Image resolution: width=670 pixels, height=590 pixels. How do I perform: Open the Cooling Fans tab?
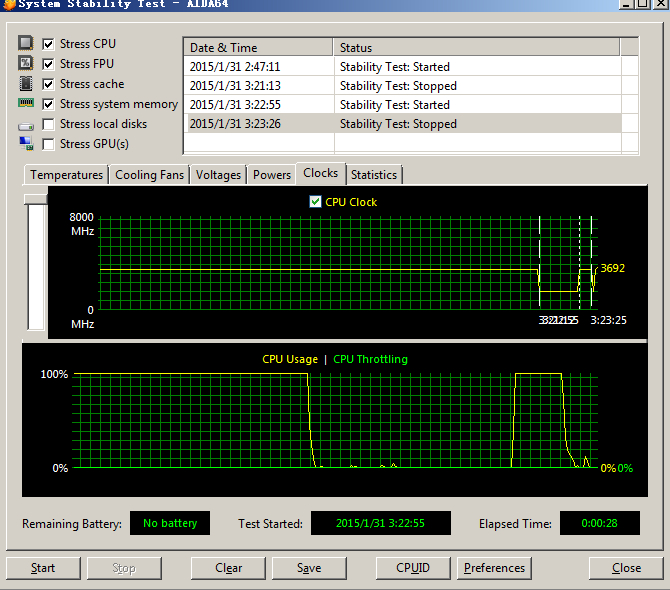[x=149, y=175]
